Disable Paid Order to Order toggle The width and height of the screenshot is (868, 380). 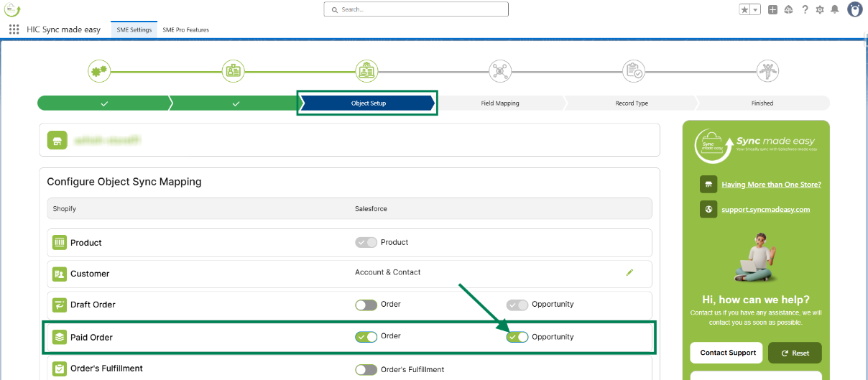tap(366, 336)
